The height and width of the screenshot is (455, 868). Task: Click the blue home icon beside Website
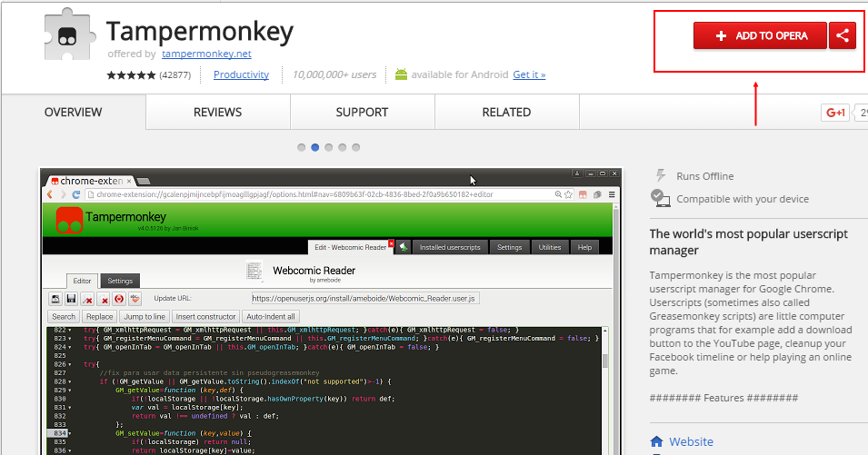[x=656, y=441]
